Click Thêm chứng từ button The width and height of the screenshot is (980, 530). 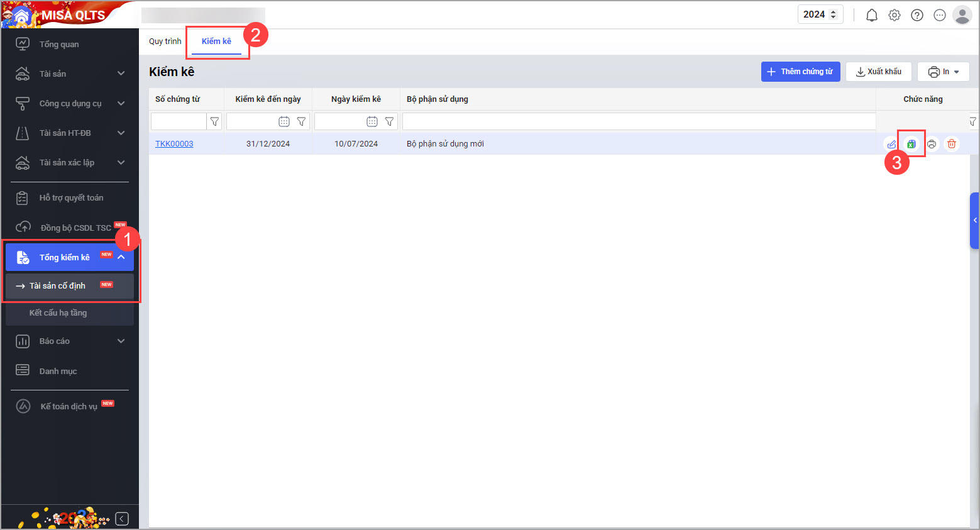click(x=801, y=72)
